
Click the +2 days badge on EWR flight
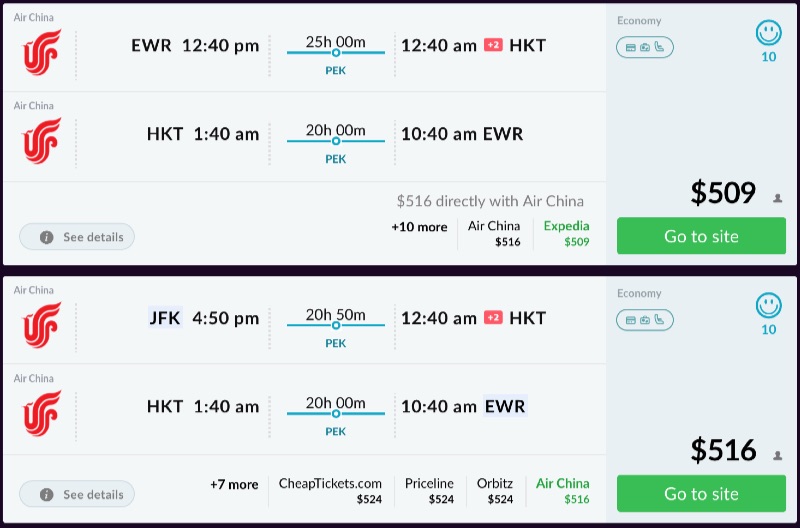click(493, 45)
